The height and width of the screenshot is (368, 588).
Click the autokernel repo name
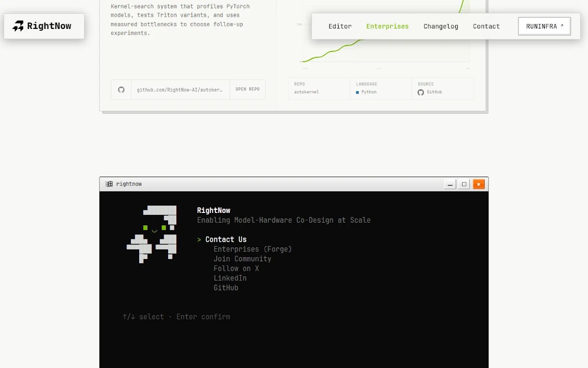[x=306, y=92]
